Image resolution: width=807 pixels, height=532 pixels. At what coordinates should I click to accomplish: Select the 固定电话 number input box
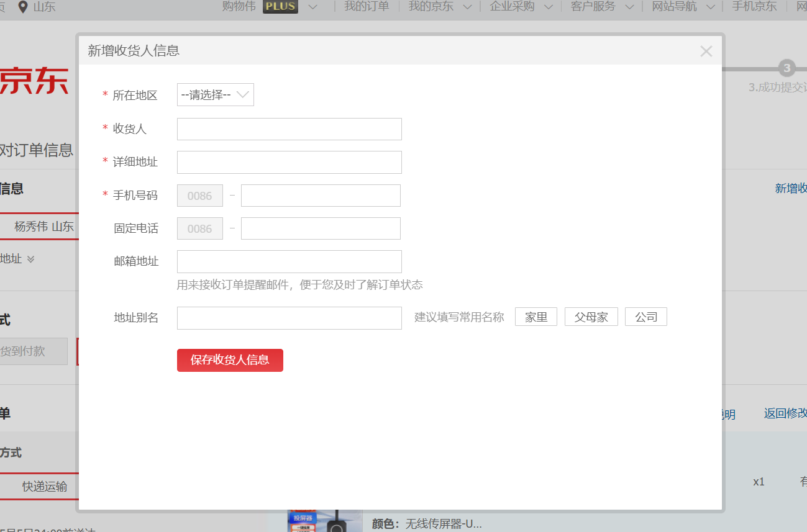point(320,228)
